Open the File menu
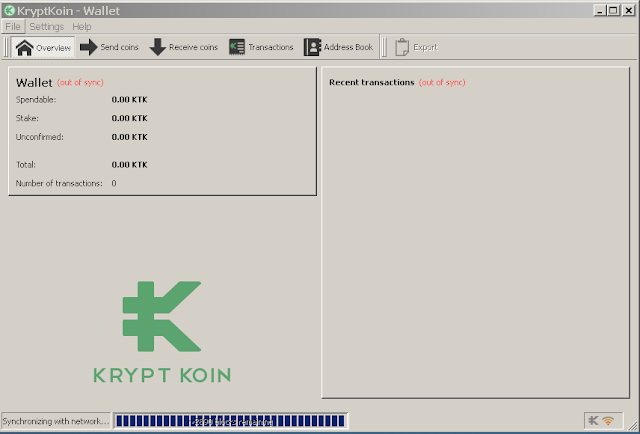The height and width of the screenshot is (434, 640). coord(13,27)
